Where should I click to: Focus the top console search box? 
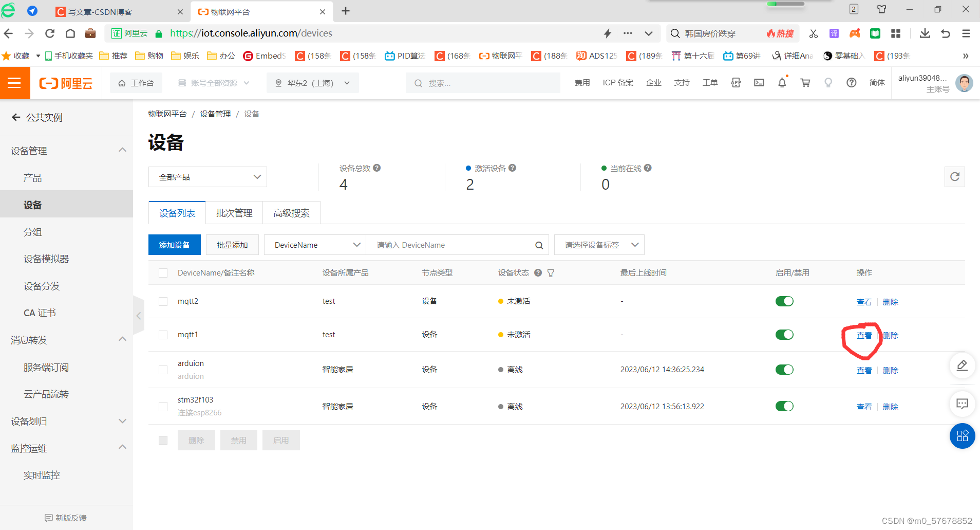483,83
